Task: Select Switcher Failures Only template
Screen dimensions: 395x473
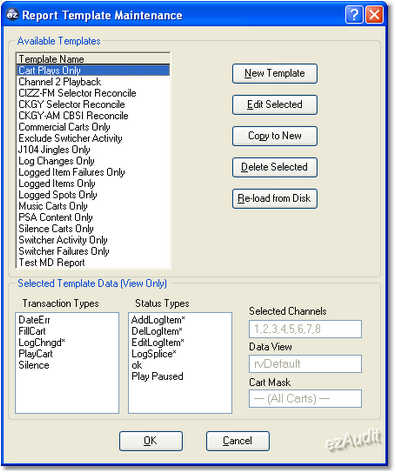Action: pyautogui.click(x=93, y=251)
